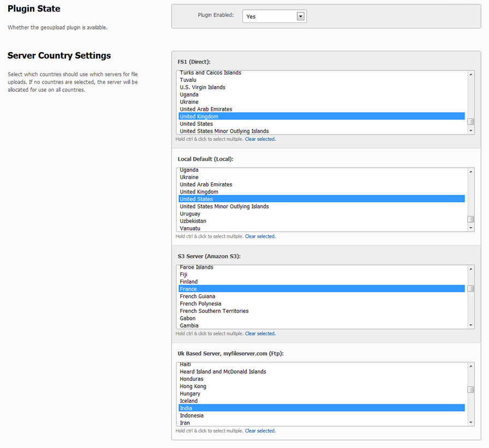
Task: Clear selected countries for Uk Based Server
Action: 260,431
